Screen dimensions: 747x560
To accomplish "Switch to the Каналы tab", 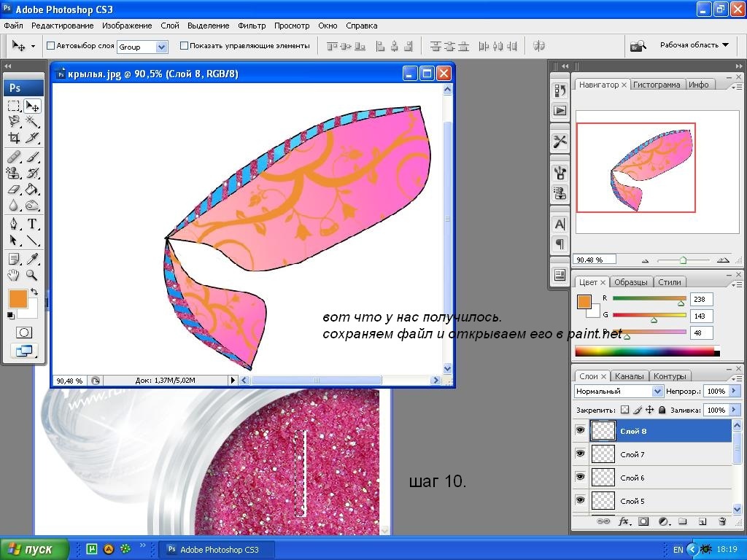I will click(629, 376).
